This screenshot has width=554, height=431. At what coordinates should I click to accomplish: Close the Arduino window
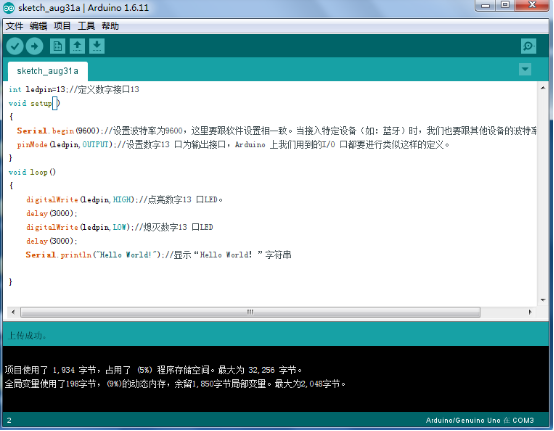click(532, 5)
